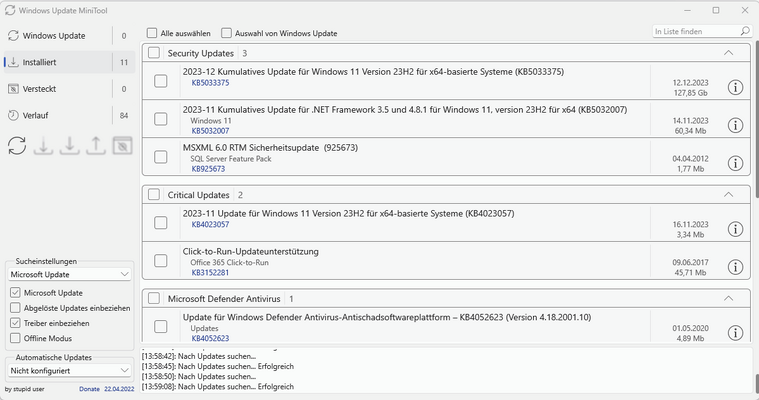Click the Donate link

pyautogui.click(x=89, y=389)
